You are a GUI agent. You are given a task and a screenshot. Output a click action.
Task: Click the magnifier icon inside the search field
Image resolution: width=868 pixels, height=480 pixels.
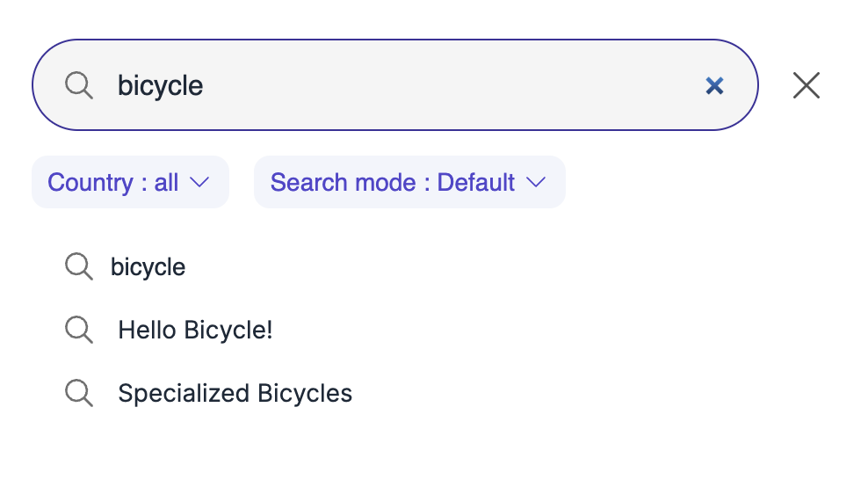point(79,85)
